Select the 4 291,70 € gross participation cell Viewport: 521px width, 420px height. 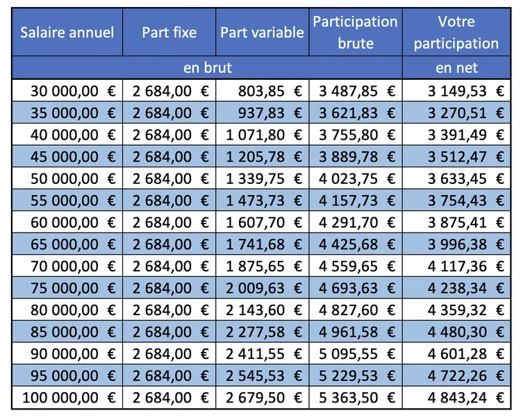coord(355,223)
